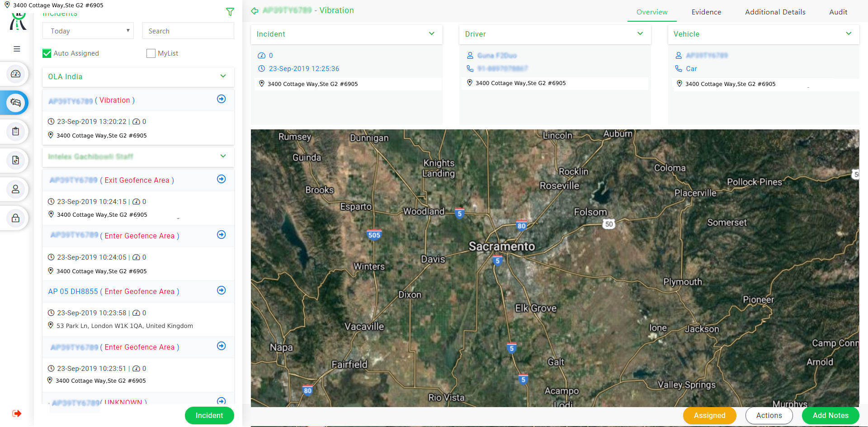Open the Audit tab
This screenshot has width=868, height=427.
pos(838,12)
